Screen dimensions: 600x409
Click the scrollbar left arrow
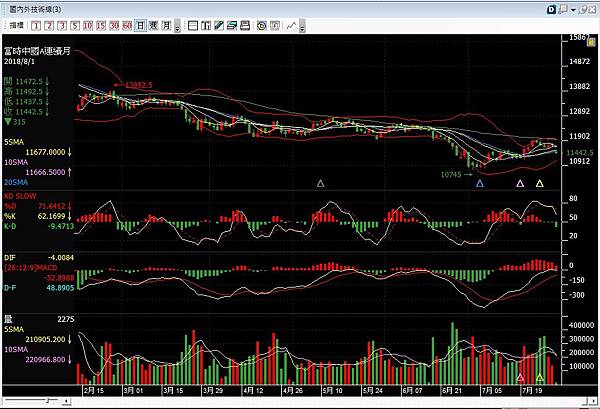pos(66,401)
